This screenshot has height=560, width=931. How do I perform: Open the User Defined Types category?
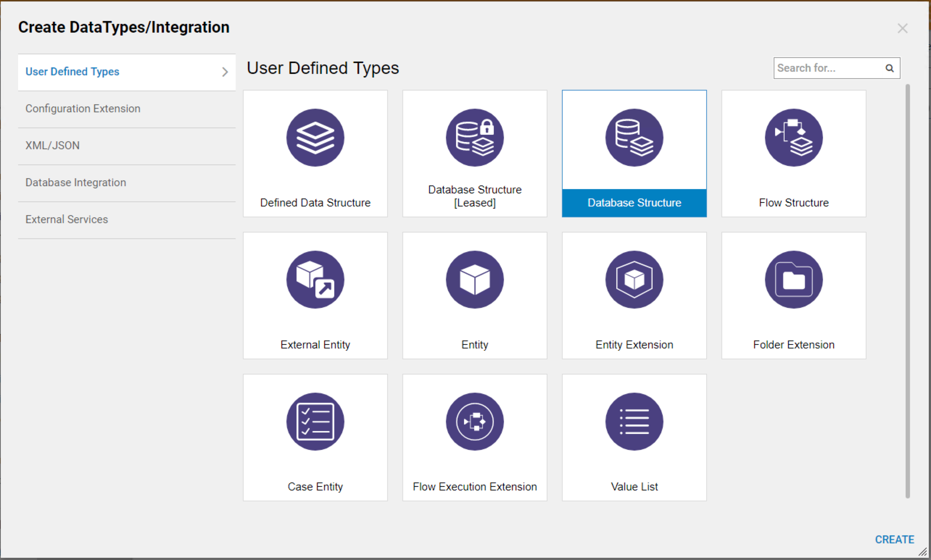[127, 72]
